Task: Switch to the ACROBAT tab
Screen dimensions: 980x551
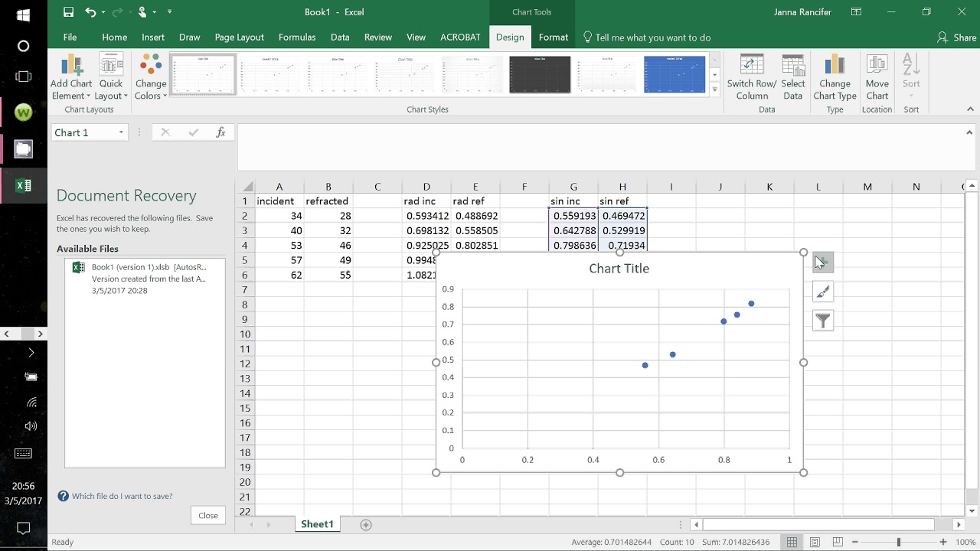Action: point(460,37)
